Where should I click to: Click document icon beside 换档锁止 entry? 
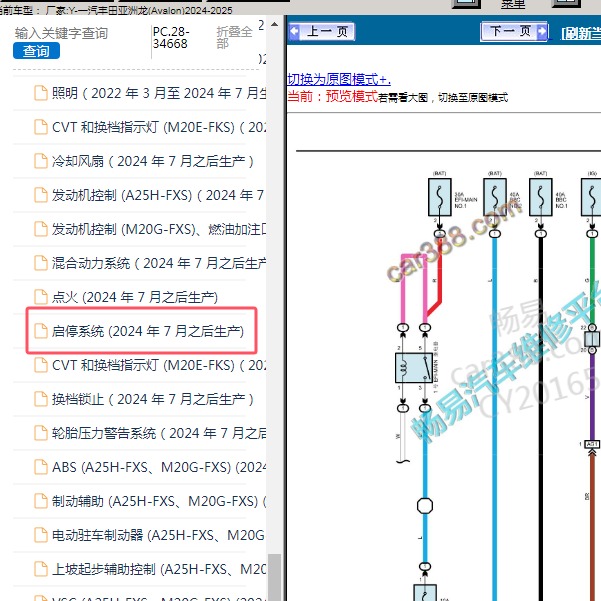(41, 399)
